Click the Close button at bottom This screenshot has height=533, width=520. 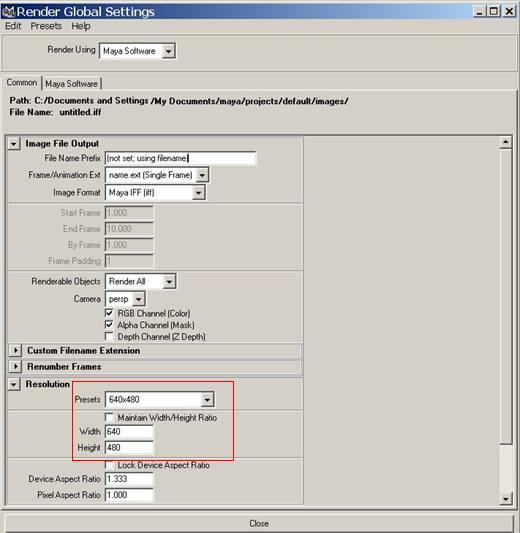[x=259, y=523]
